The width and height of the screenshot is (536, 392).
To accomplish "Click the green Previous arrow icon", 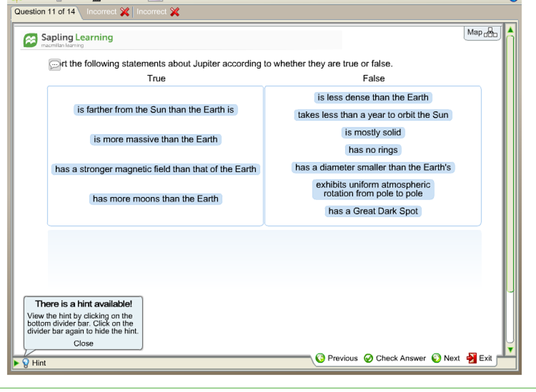I will click(320, 358).
